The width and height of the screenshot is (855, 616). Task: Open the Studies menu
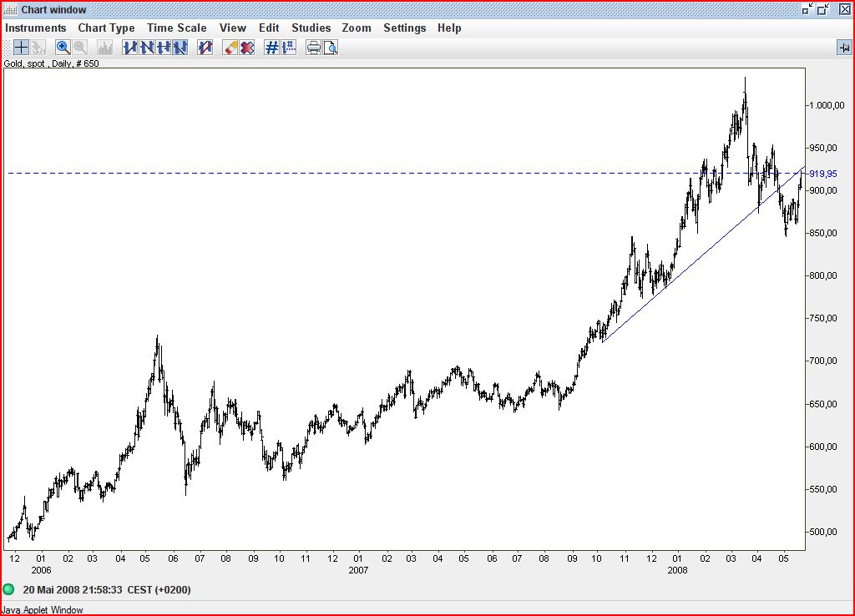311,28
